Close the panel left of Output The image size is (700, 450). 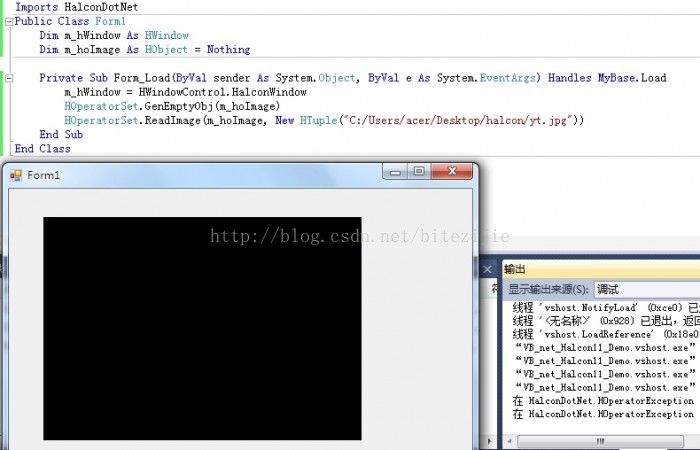pos(488,269)
